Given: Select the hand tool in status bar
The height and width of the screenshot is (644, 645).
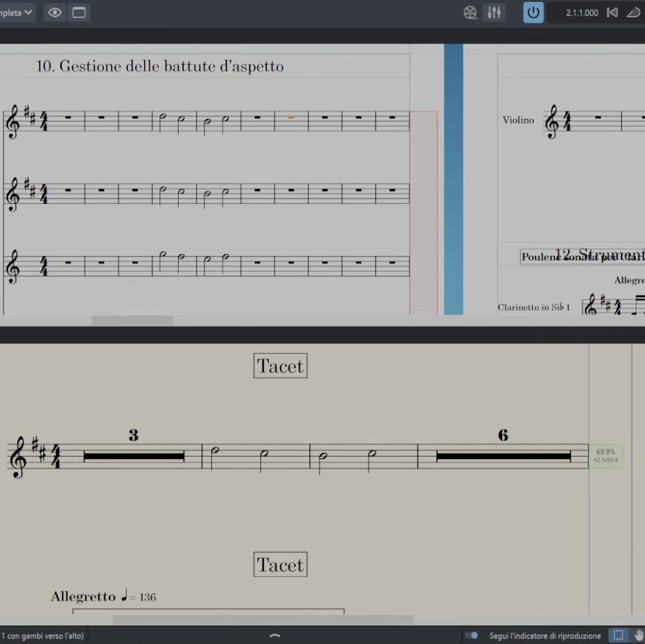Looking at the screenshot, I should point(638,635).
